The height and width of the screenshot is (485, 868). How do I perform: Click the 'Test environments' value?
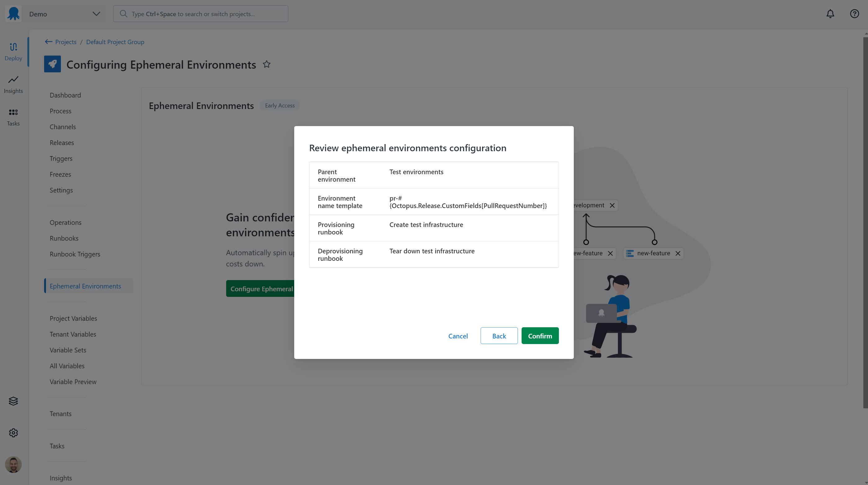(x=417, y=172)
